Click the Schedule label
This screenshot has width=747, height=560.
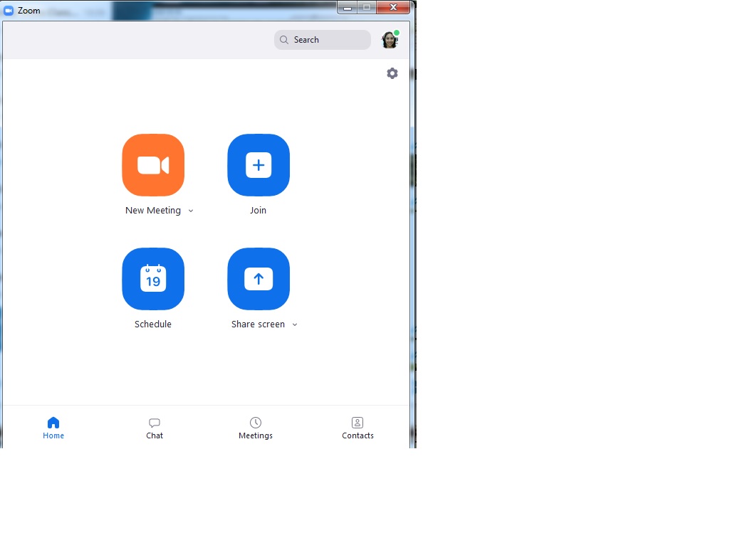pyautogui.click(x=153, y=324)
